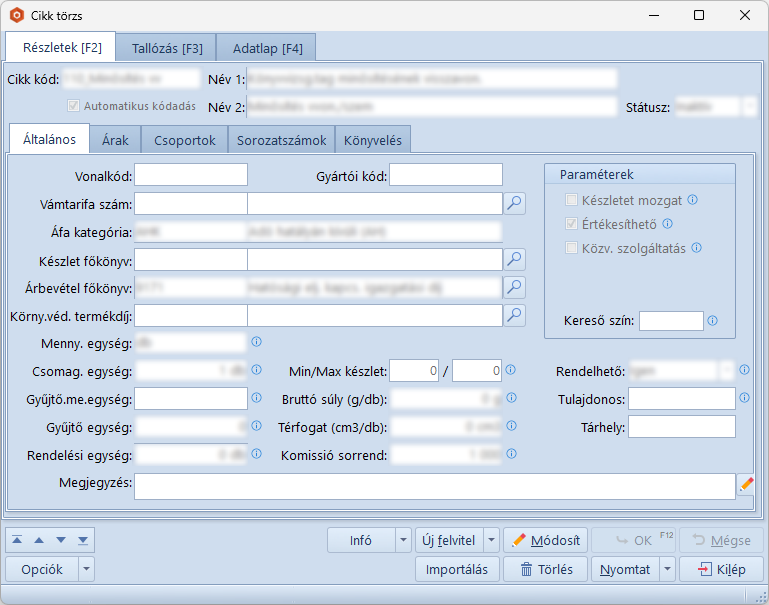
Task: Expand the Opciók dropdown arrow
Action: click(87, 569)
